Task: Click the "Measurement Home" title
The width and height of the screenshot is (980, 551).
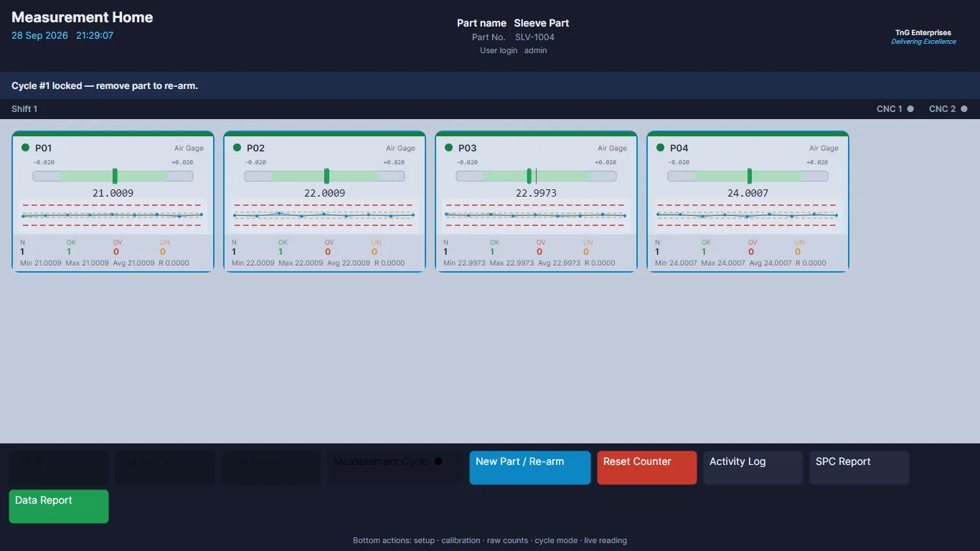Action: click(x=83, y=17)
